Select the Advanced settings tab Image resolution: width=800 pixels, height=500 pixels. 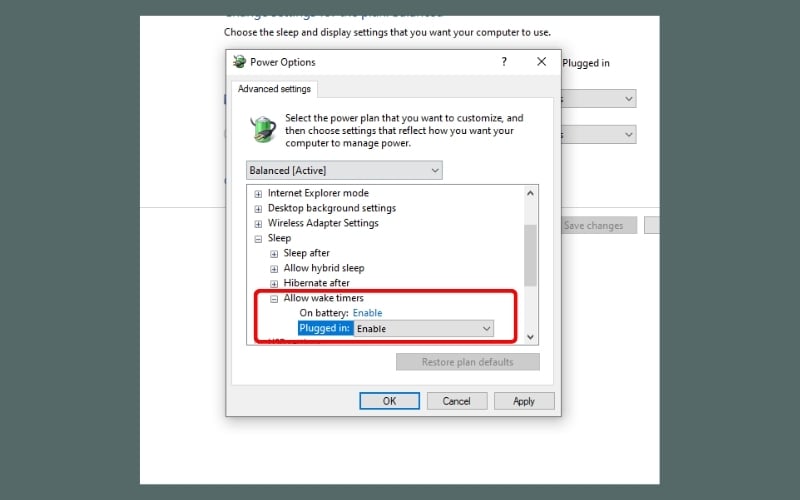click(x=274, y=89)
